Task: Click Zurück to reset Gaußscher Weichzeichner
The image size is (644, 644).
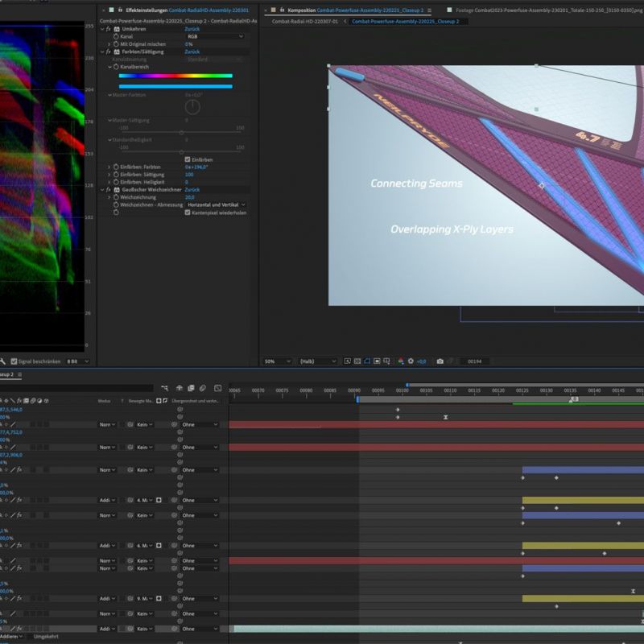Action: tap(192, 189)
